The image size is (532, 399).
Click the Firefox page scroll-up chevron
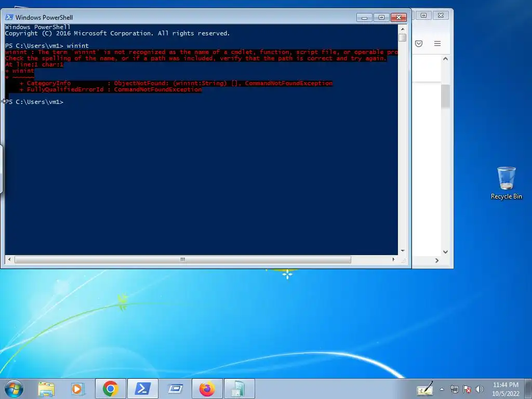pyautogui.click(x=445, y=59)
